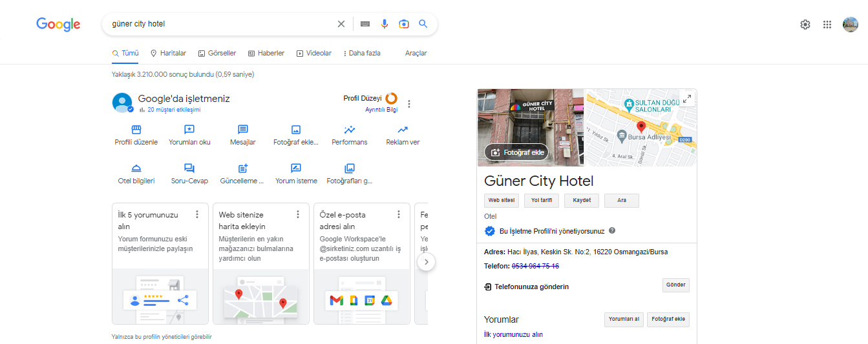
Task: Open the 20 müşteri etkileşimi link
Action: 174,110
